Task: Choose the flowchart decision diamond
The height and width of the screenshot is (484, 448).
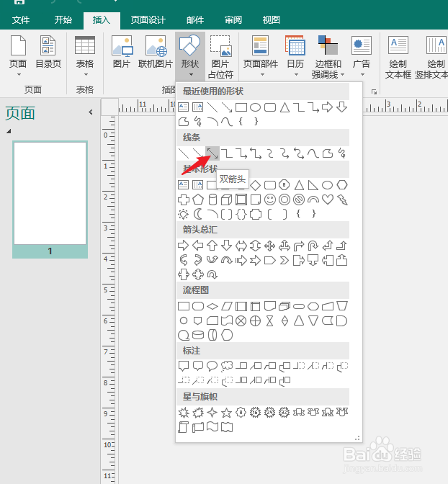Action: click(212, 306)
